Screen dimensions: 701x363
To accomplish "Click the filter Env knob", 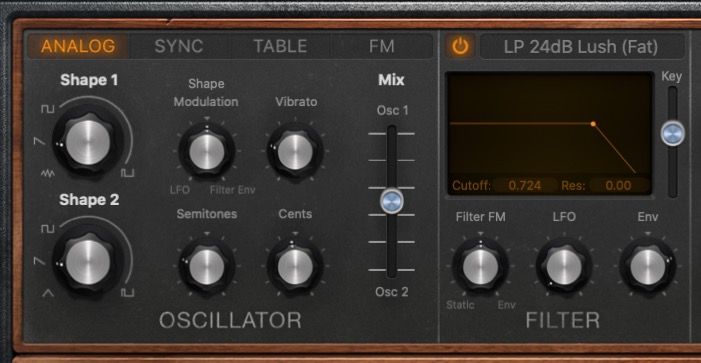I will pyautogui.click(x=647, y=267).
